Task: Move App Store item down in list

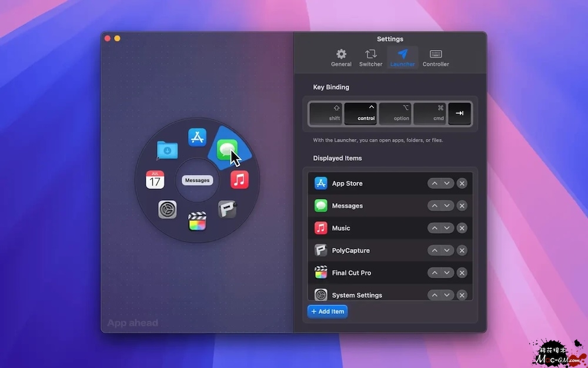Action: (x=447, y=184)
